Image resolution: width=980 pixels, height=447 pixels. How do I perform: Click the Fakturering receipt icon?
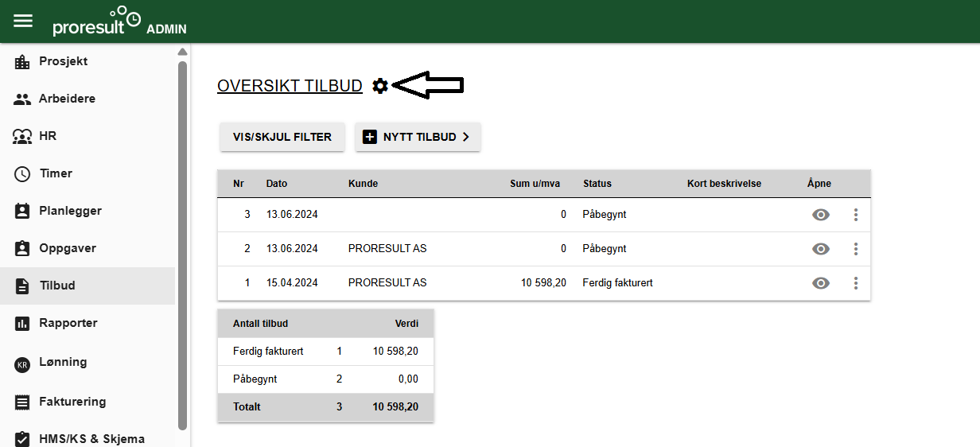(x=22, y=402)
